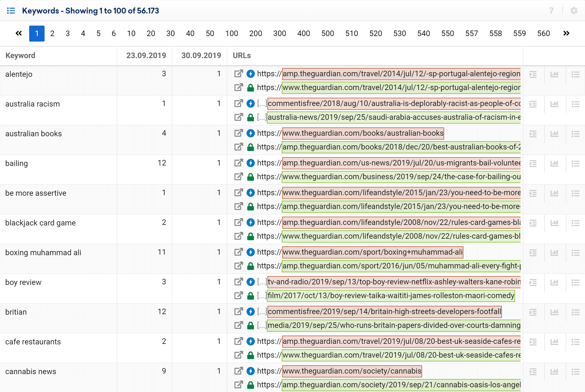Viewport: 585px width, 392px height.
Task: Click the keyword 'cannabis news'
Action: coord(31,372)
